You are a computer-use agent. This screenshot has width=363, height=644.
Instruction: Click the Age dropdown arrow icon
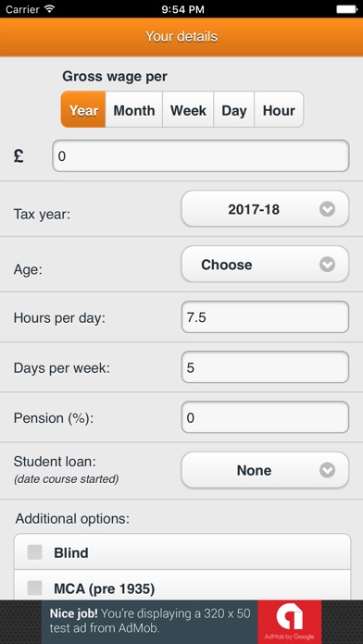(327, 265)
